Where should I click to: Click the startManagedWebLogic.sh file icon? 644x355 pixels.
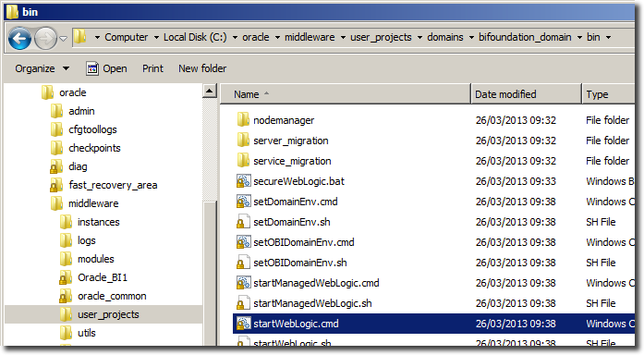(243, 303)
